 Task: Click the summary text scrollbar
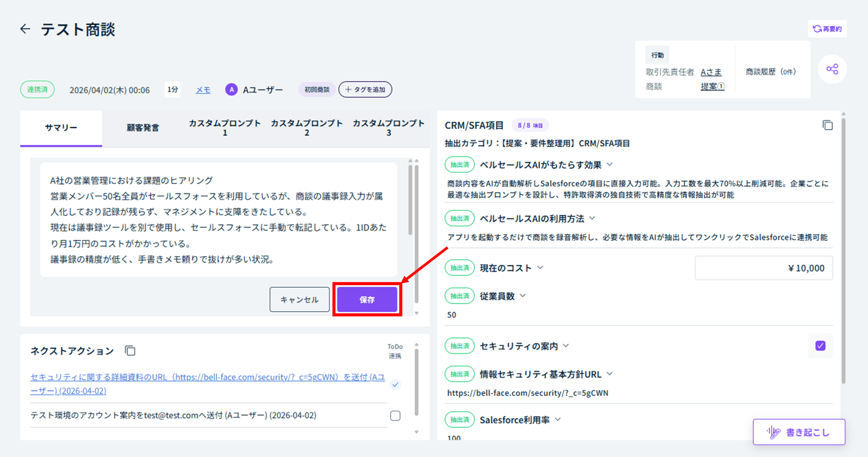tap(410, 200)
